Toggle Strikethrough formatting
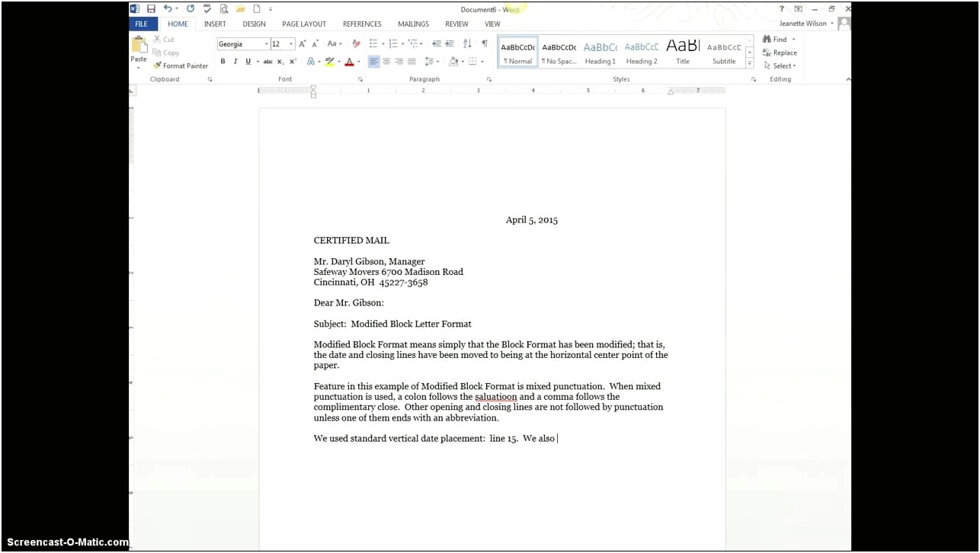980x553 pixels. [267, 62]
